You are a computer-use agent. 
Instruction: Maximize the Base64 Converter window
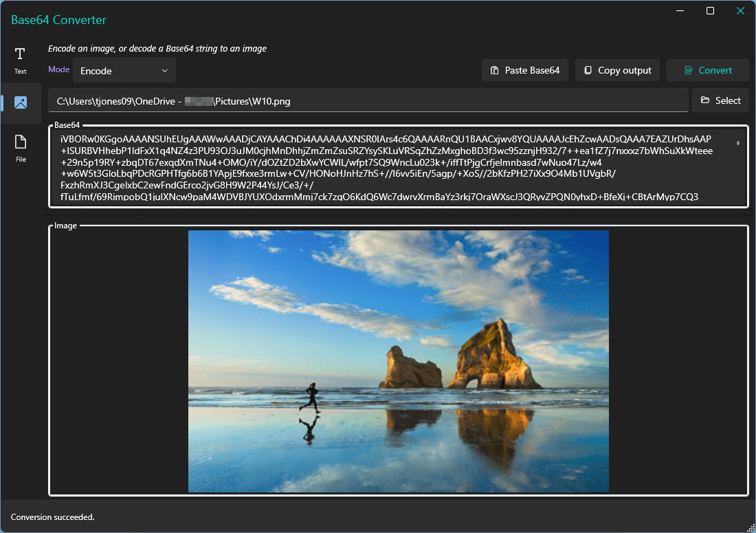click(710, 10)
